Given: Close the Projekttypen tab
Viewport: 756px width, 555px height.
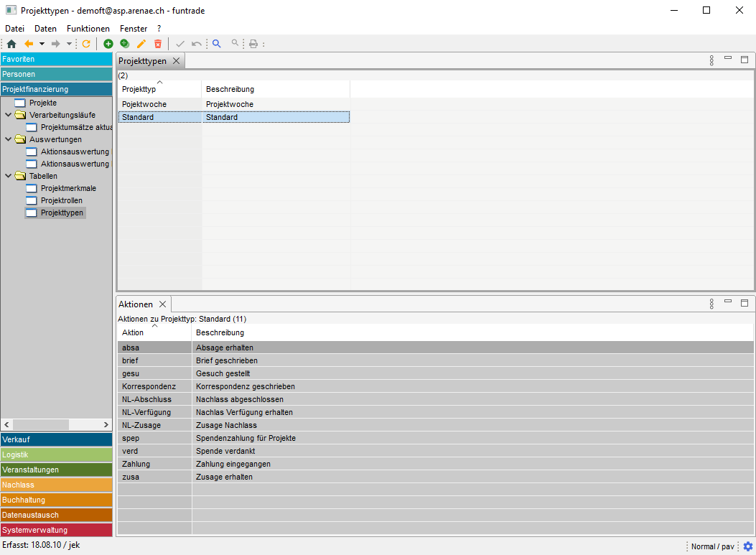Looking at the screenshot, I should [x=177, y=61].
